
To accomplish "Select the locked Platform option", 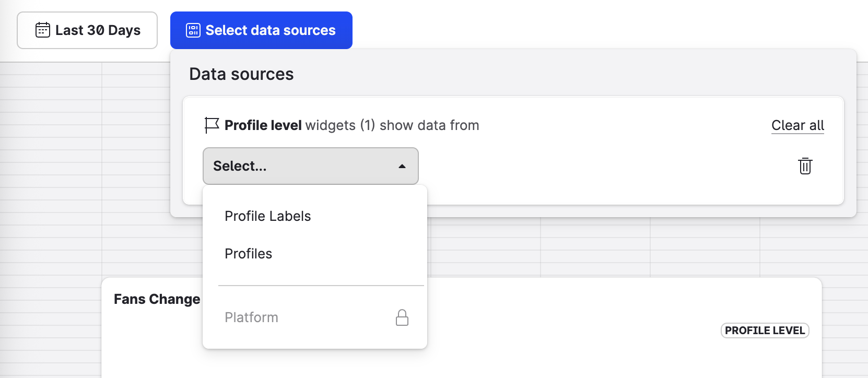I will [251, 317].
